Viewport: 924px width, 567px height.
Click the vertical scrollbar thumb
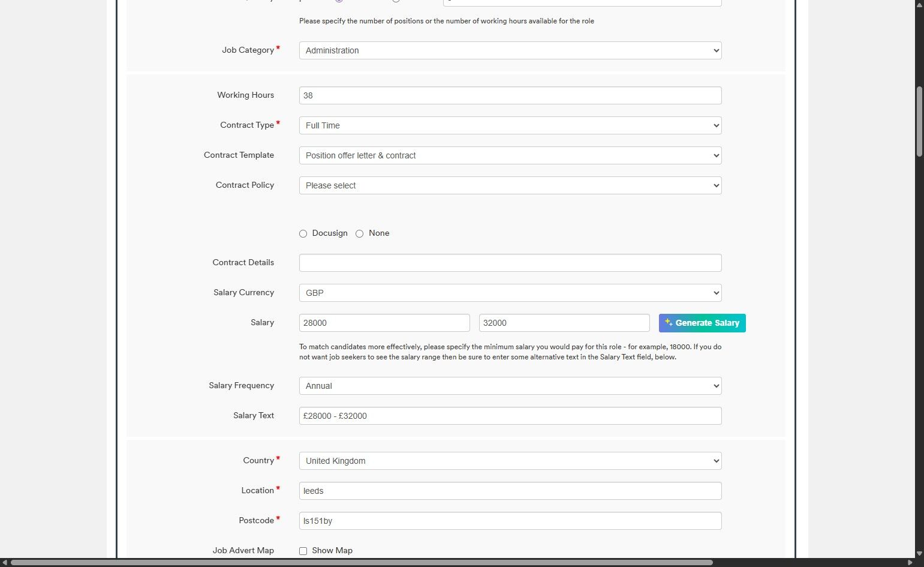pos(919,122)
